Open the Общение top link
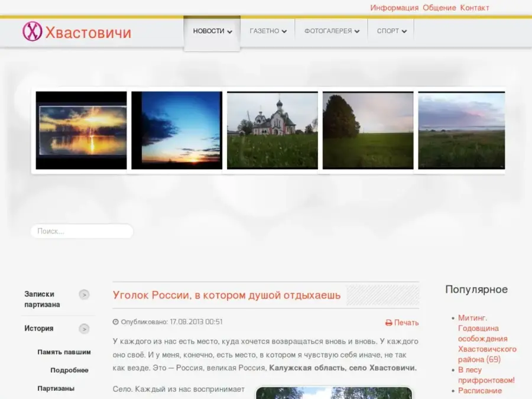Image resolution: width=532 pixels, height=399 pixels. [x=439, y=8]
